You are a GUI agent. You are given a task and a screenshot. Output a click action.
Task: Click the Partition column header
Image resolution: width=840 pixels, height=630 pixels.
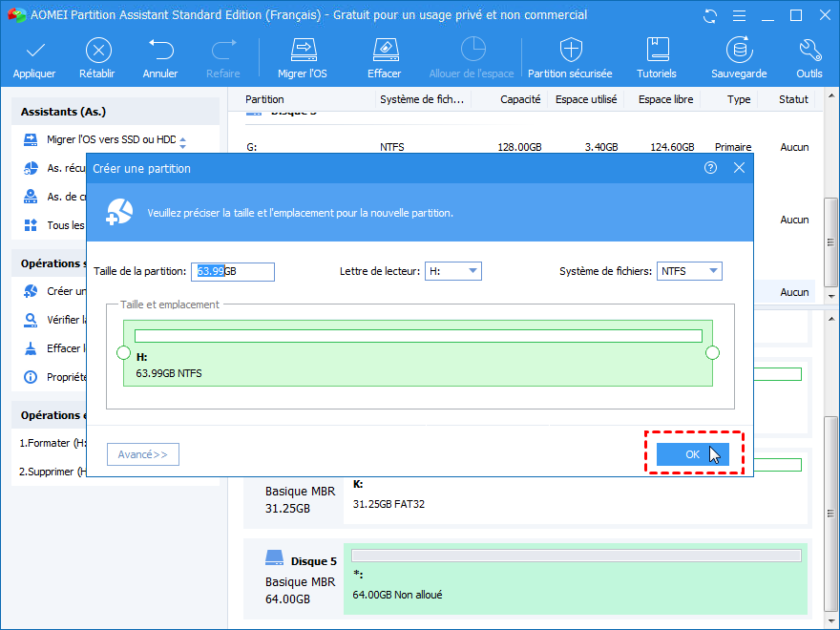coord(264,99)
